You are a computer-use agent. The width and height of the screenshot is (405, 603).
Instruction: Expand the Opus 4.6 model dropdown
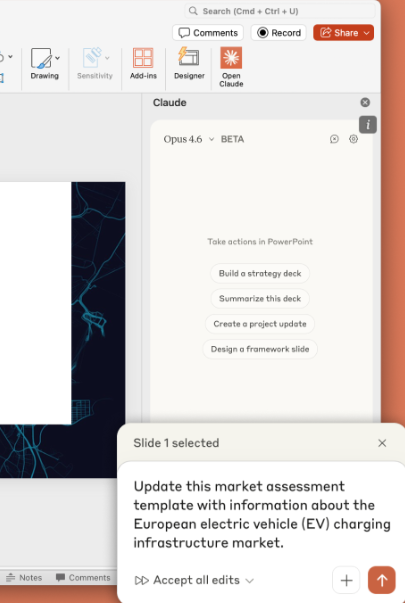tap(189, 139)
